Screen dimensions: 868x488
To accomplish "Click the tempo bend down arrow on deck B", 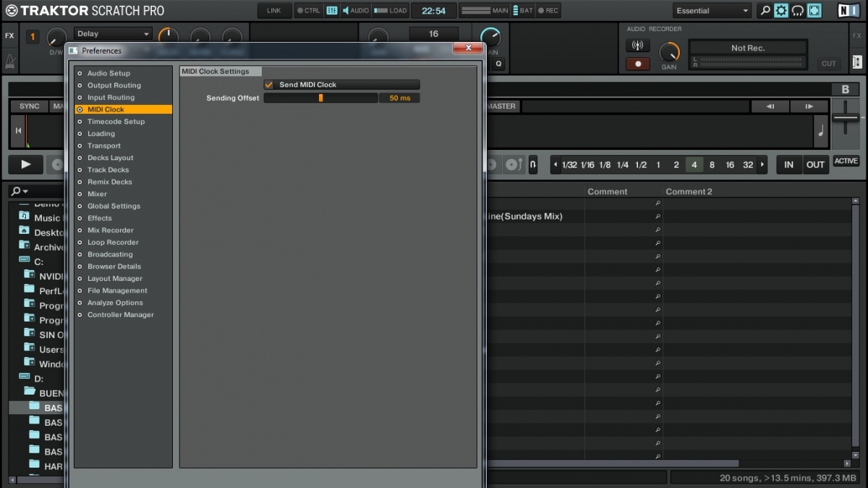I will point(770,106).
